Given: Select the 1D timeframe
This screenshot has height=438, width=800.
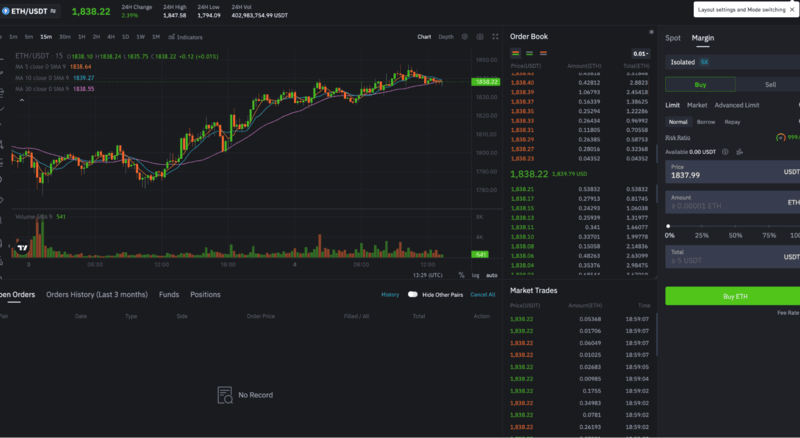Looking at the screenshot, I should coord(125,37).
